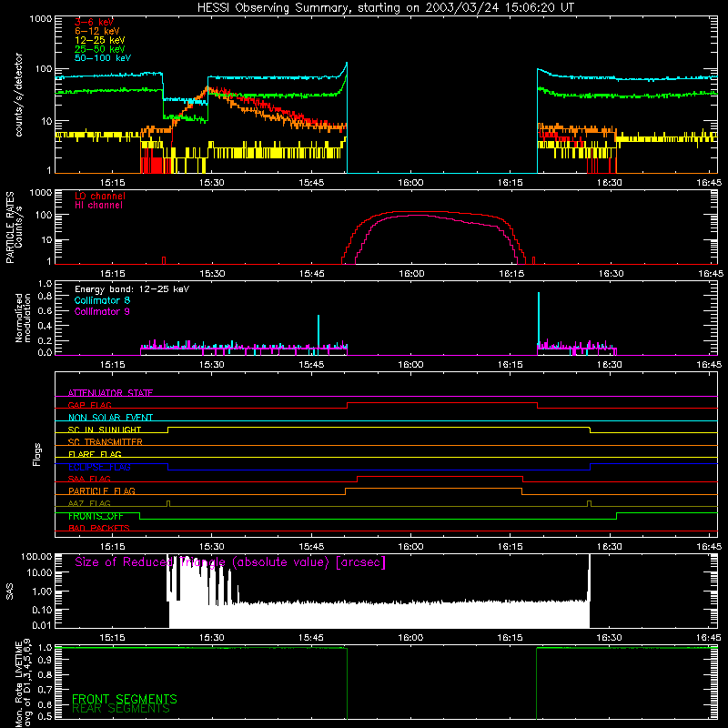Click the Mon. Rate LIVETIME axis label
Screen dimensions: 728x728
(23, 683)
